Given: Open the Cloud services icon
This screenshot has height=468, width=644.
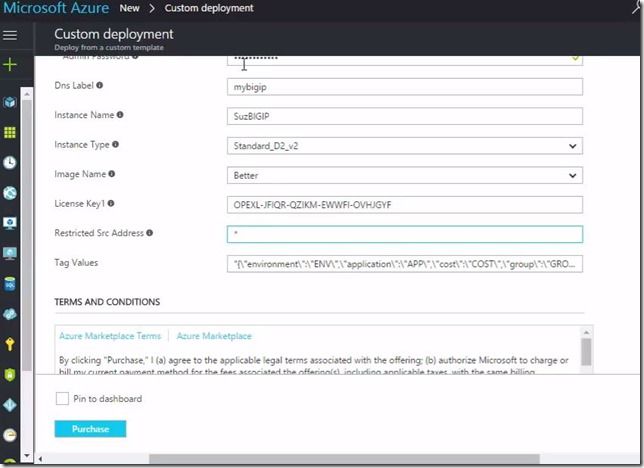Looking at the screenshot, I should (10, 314).
